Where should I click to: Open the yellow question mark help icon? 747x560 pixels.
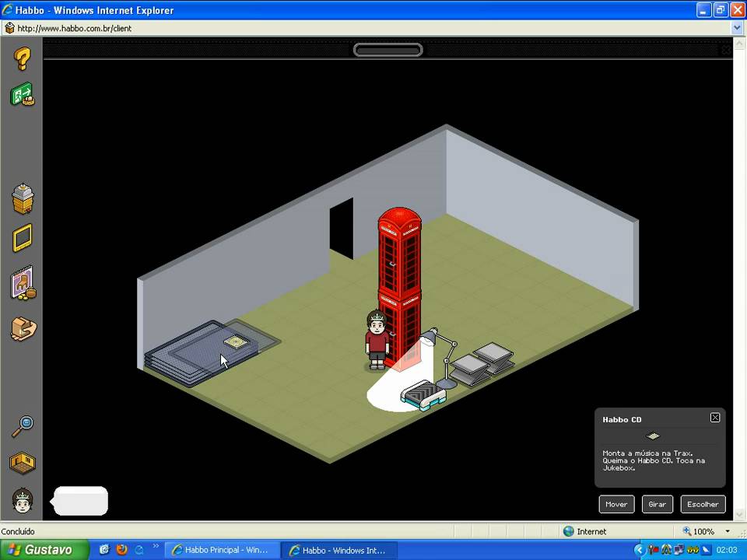[x=22, y=59]
